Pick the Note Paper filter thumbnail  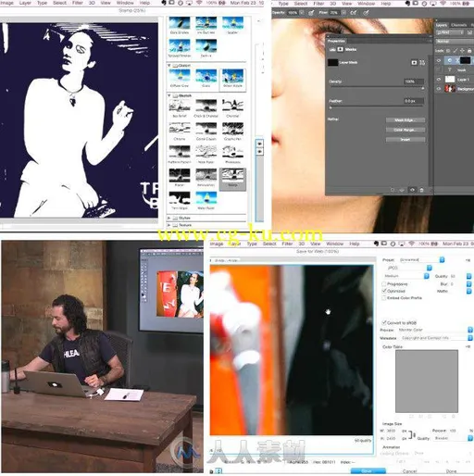[x=206, y=152]
